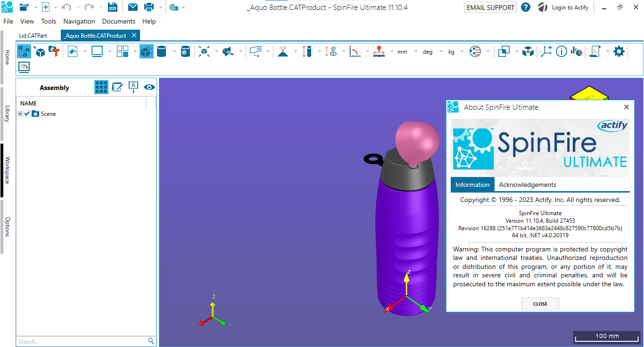644x347 pixels.
Task: Click the snapshot camera icon
Action: point(173,8)
